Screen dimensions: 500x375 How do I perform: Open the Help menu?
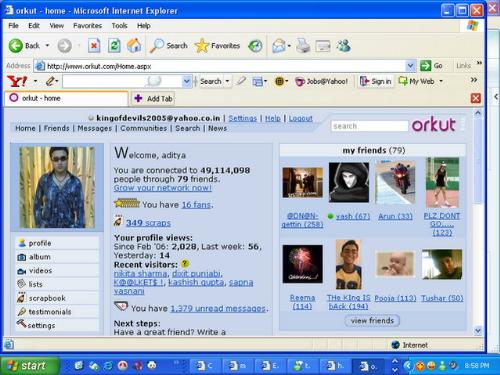144,26
